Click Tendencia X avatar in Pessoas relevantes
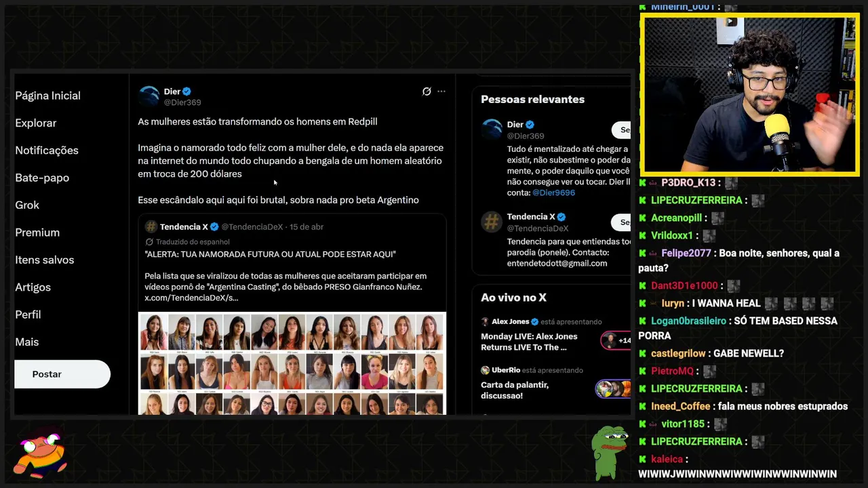The height and width of the screenshot is (488, 868). coord(492,222)
